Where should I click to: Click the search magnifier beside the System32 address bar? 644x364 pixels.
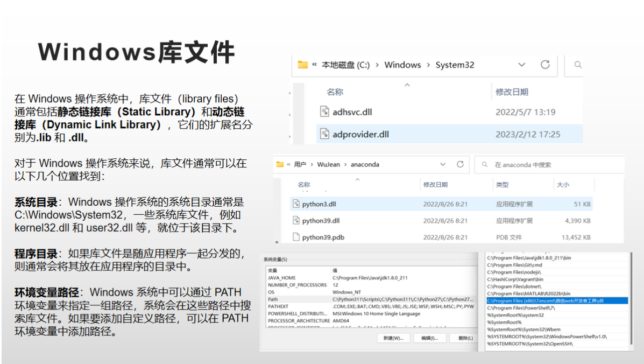(x=578, y=65)
